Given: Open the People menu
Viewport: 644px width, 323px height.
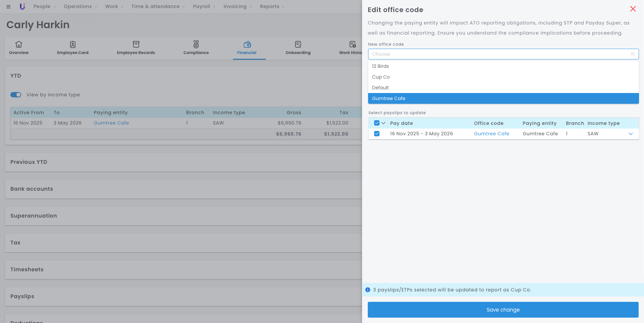Looking at the screenshot, I should (45, 6).
